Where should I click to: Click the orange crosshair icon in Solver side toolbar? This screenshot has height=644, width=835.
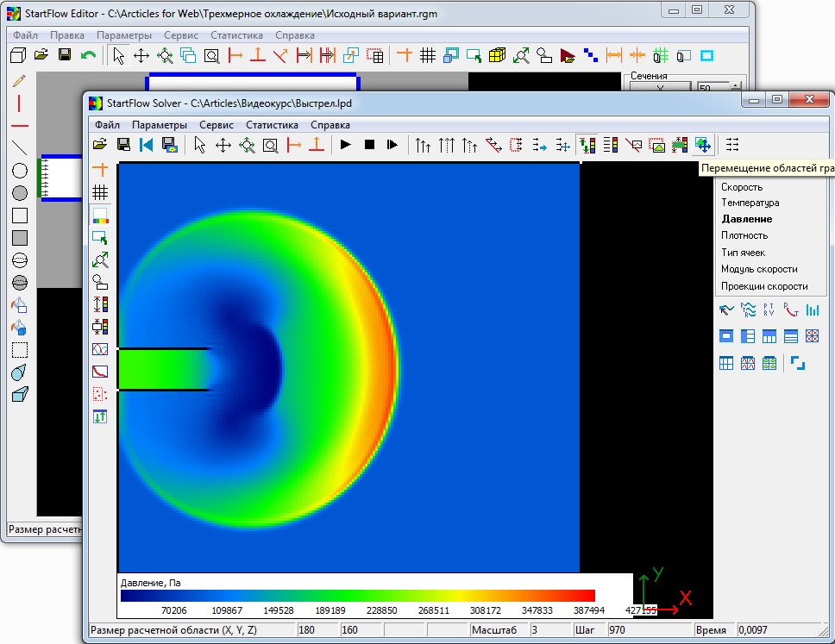pyautogui.click(x=100, y=169)
